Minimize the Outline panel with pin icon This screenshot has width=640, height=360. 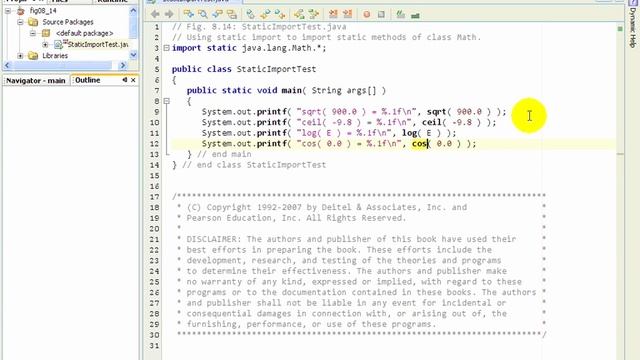(x=124, y=80)
